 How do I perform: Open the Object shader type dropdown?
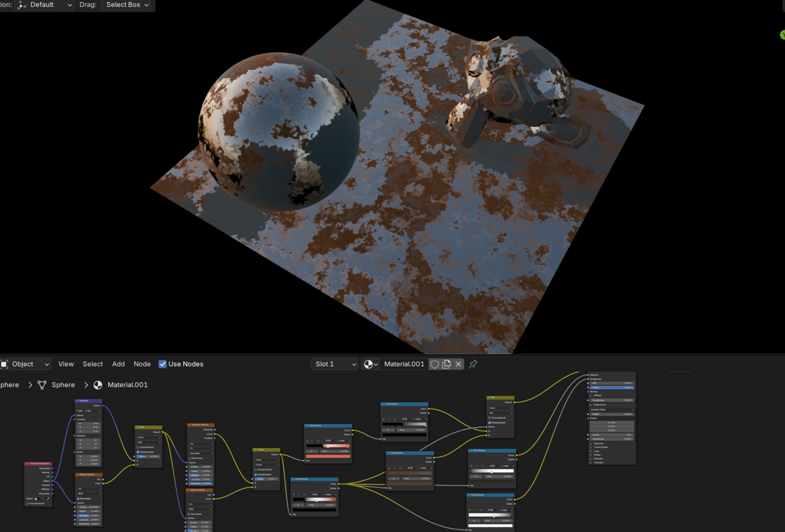tap(25, 364)
